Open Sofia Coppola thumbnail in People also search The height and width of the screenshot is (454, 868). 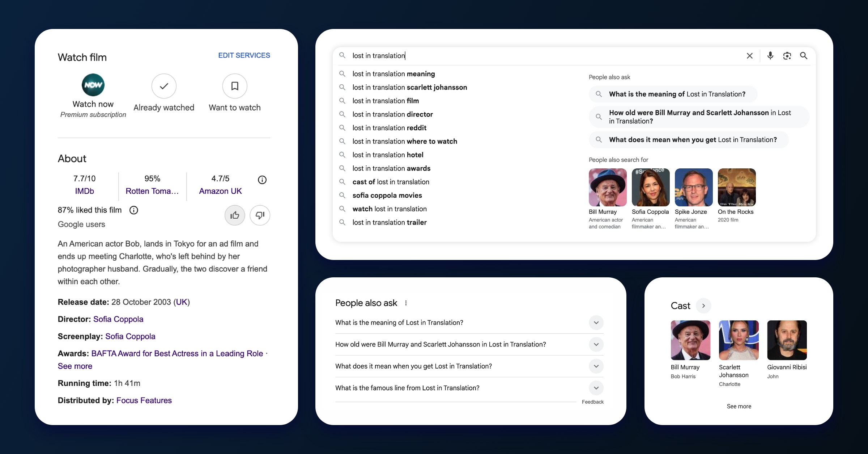click(651, 188)
